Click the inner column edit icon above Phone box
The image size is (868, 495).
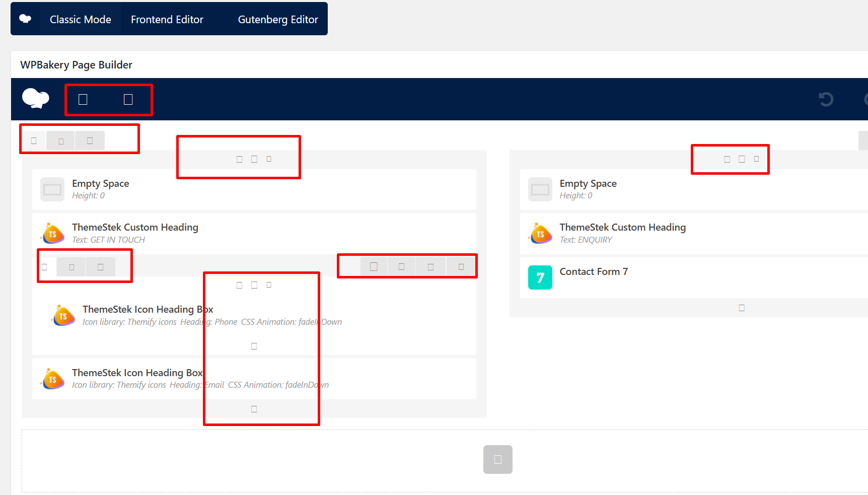[254, 285]
